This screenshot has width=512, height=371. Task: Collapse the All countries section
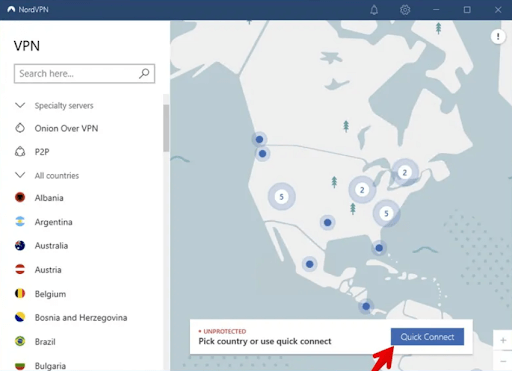[20, 175]
